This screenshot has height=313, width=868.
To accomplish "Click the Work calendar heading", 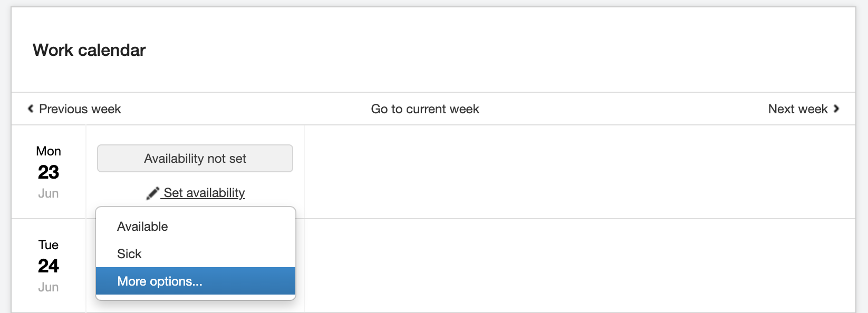I will (89, 50).
